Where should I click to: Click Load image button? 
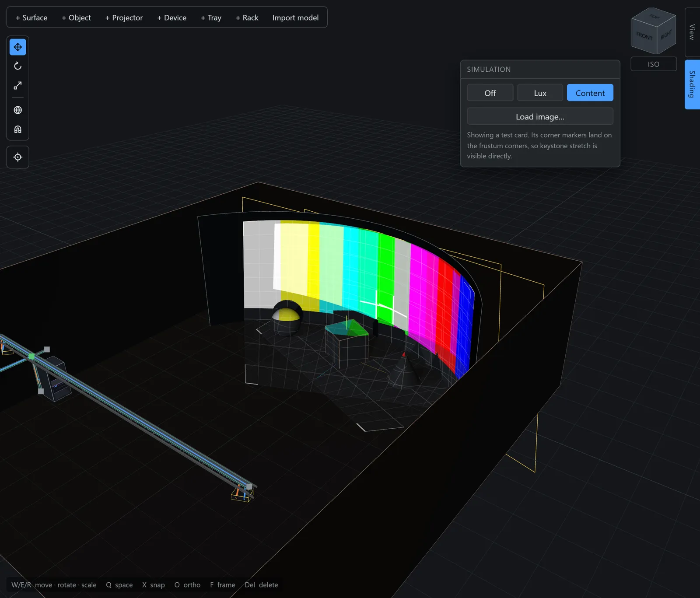[540, 116]
